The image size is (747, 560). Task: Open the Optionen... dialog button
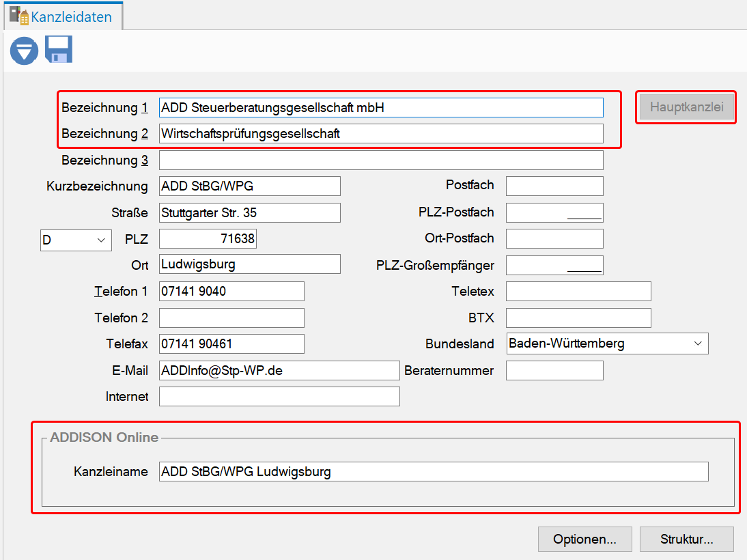coord(584,539)
